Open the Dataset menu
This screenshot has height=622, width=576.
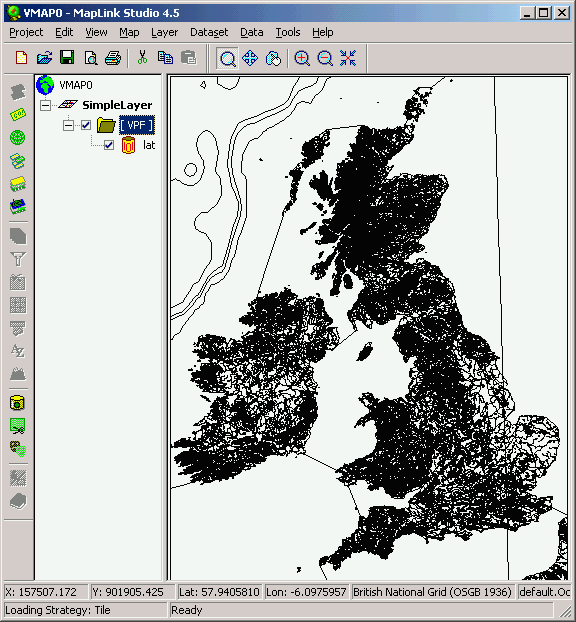209,32
